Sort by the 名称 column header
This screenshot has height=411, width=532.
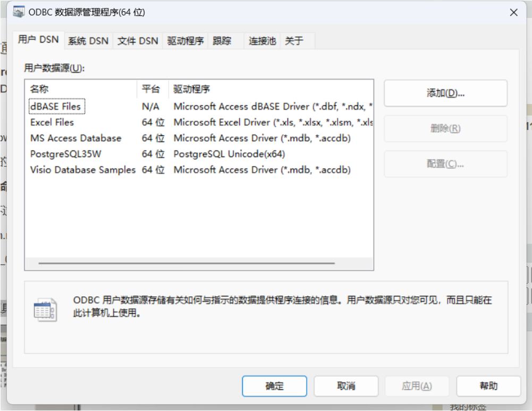click(81, 89)
